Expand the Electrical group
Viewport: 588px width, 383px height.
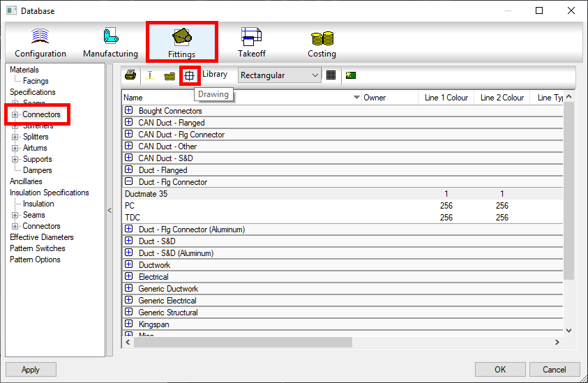(128, 276)
